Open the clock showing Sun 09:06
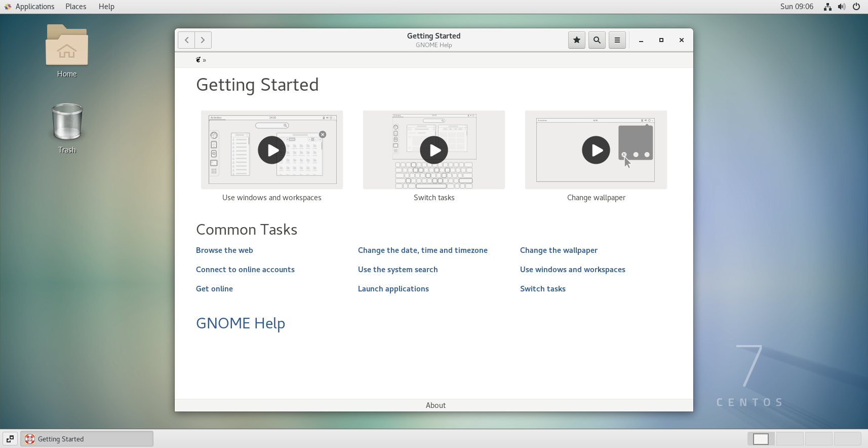This screenshot has width=868, height=448. tap(797, 7)
